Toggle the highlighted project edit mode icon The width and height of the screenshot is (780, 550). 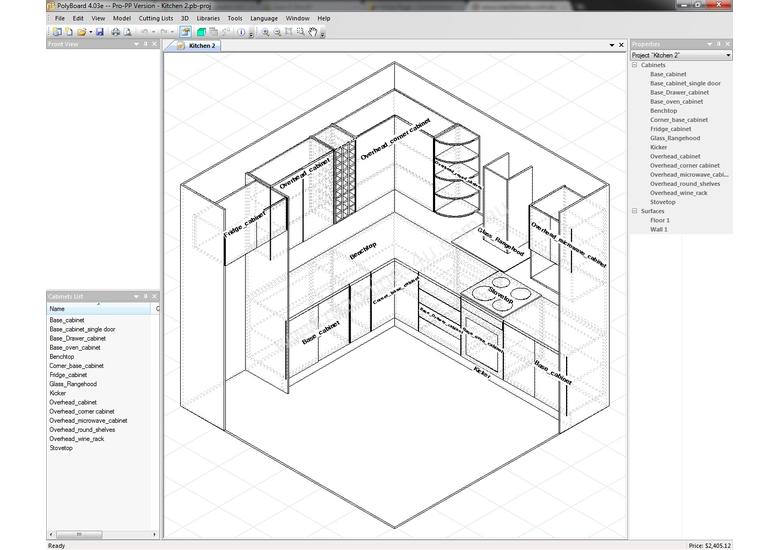pos(185,32)
